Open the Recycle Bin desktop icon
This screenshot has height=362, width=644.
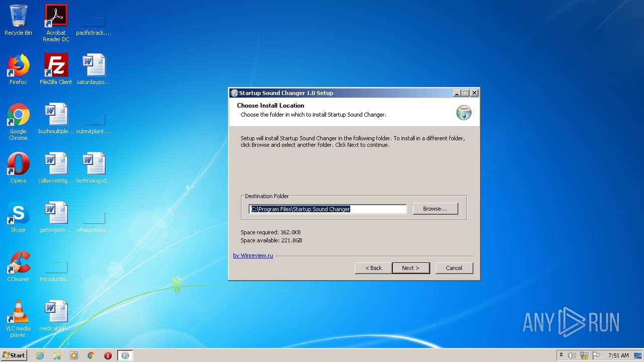[x=18, y=20]
